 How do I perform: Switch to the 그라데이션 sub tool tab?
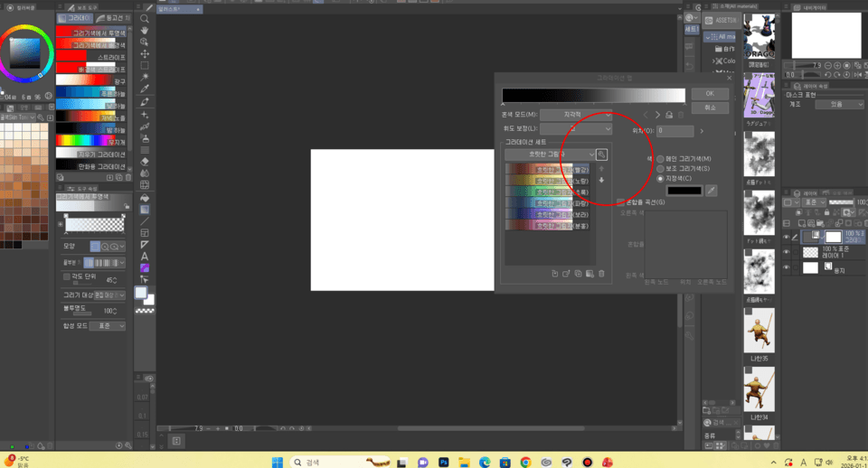[75, 18]
